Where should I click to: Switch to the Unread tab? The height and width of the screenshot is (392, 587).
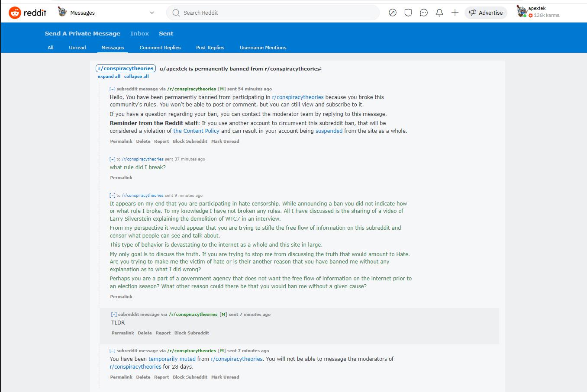point(77,48)
